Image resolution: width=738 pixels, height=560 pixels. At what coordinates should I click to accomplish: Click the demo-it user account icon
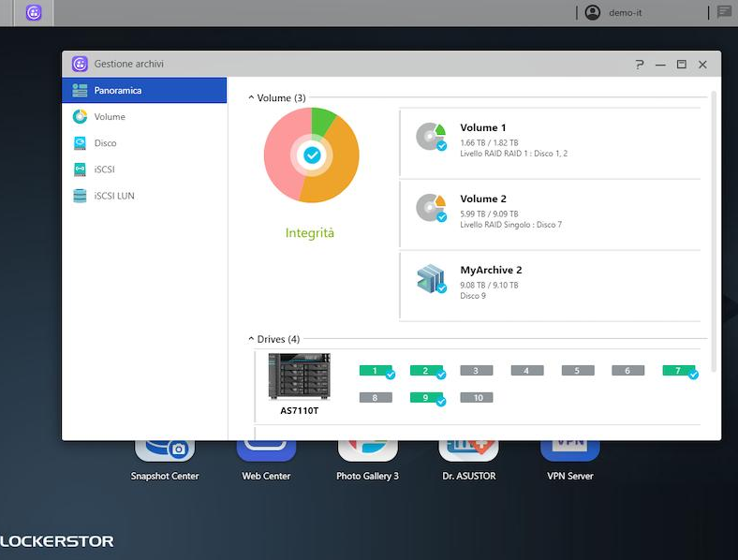[x=592, y=13]
